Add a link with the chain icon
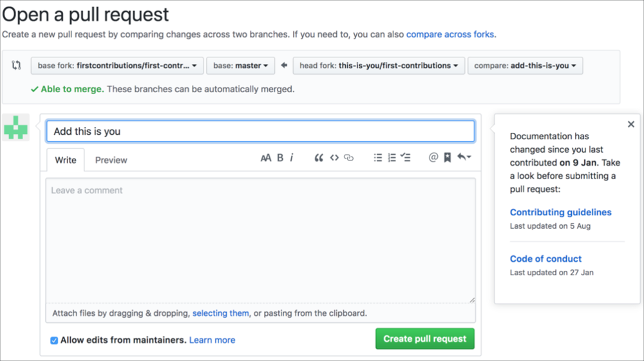The height and width of the screenshot is (361, 644). click(x=348, y=157)
